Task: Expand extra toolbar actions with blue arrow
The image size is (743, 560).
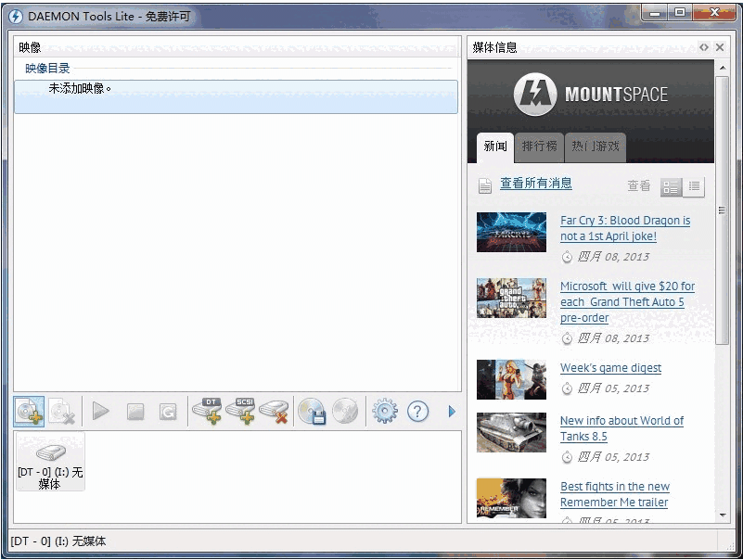Action: 453,411
